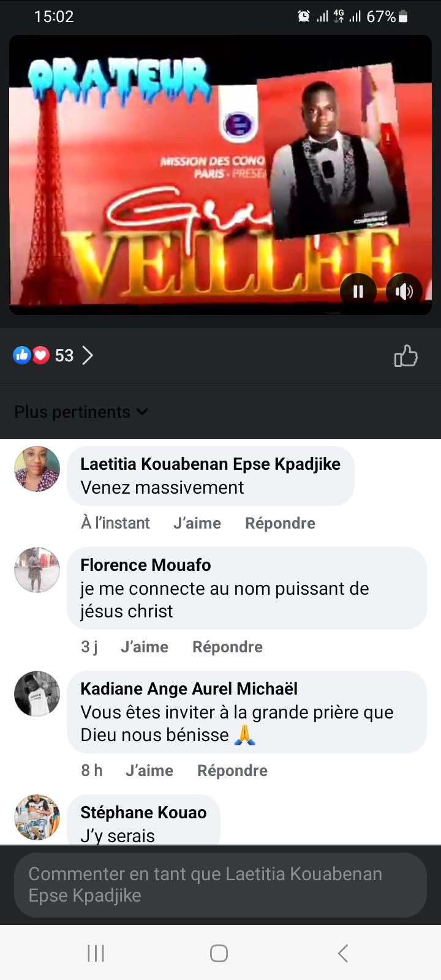Open Florence Mouafo's profile picture

click(x=37, y=570)
